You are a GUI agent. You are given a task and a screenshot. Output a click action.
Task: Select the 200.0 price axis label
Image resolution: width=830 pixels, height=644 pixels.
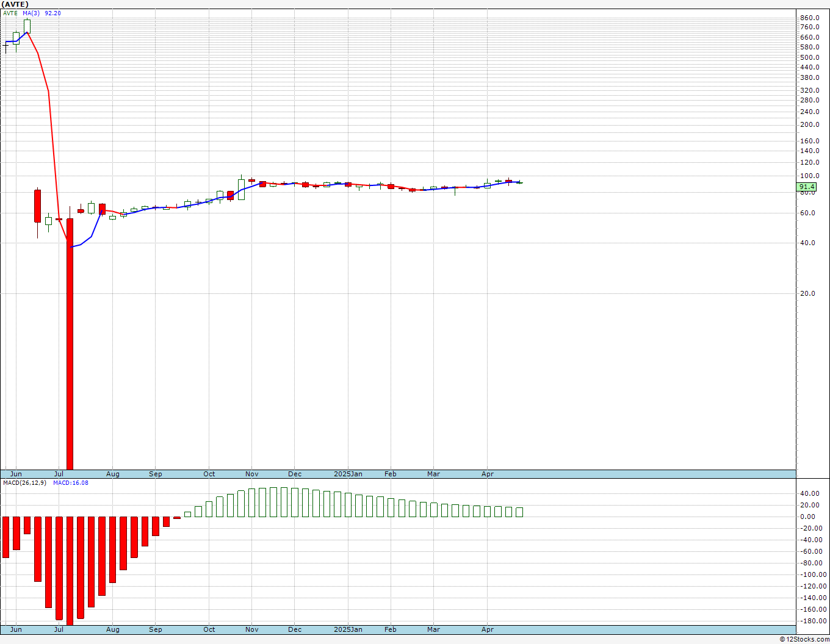810,124
